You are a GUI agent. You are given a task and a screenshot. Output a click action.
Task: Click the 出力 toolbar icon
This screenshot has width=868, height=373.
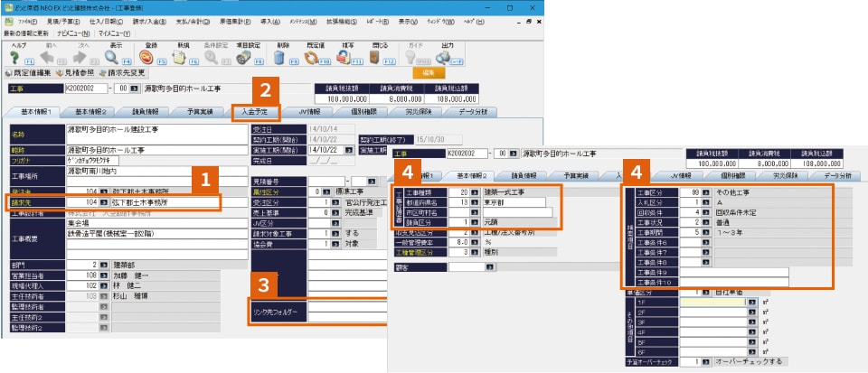coord(443,58)
